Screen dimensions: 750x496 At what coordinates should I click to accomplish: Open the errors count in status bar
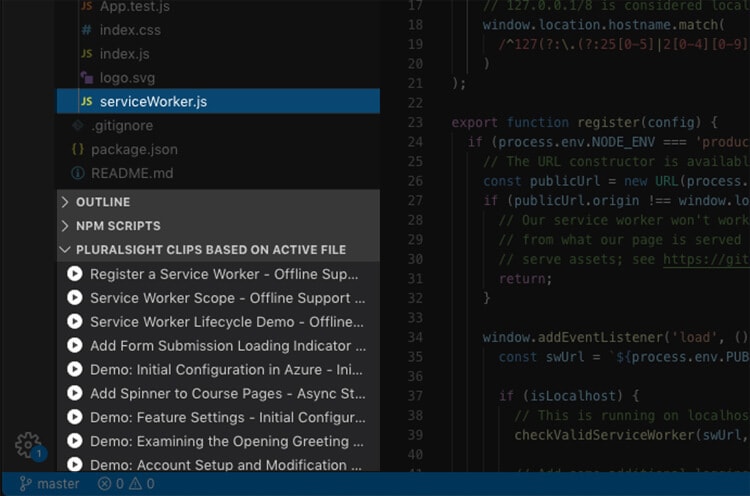tap(111, 484)
